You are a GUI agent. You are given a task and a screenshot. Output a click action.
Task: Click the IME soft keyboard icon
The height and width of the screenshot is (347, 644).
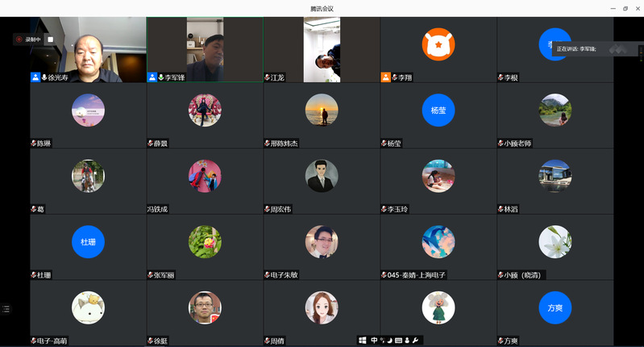pos(398,341)
